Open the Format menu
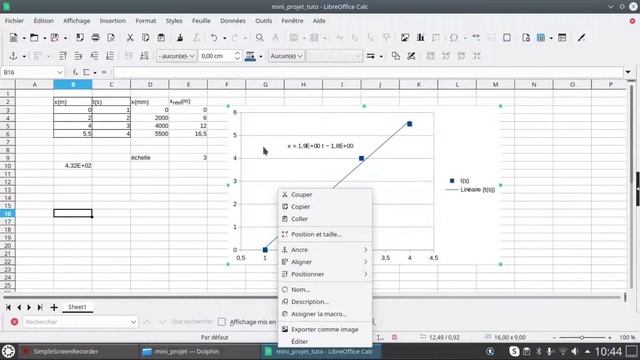Image resolution: width=640 pixels, height=360 pixels. 146,20
